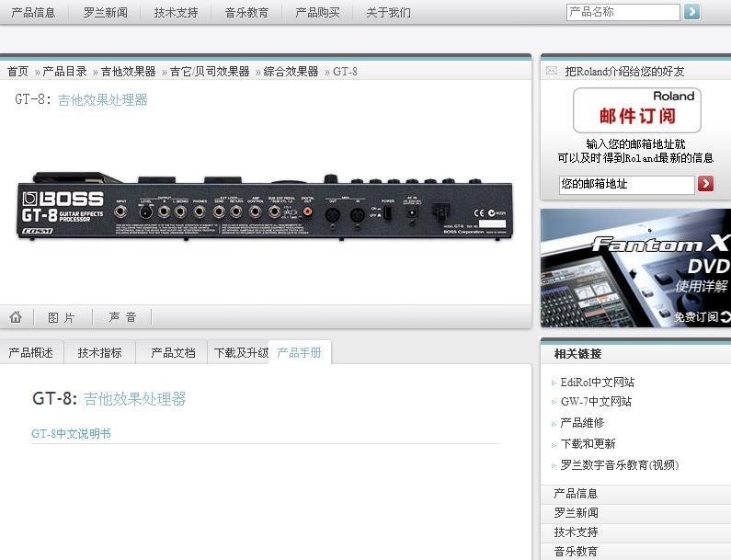Screen dimensions: 731x560
Task: Open 下载和更新 related link
Action: [588, 444]
